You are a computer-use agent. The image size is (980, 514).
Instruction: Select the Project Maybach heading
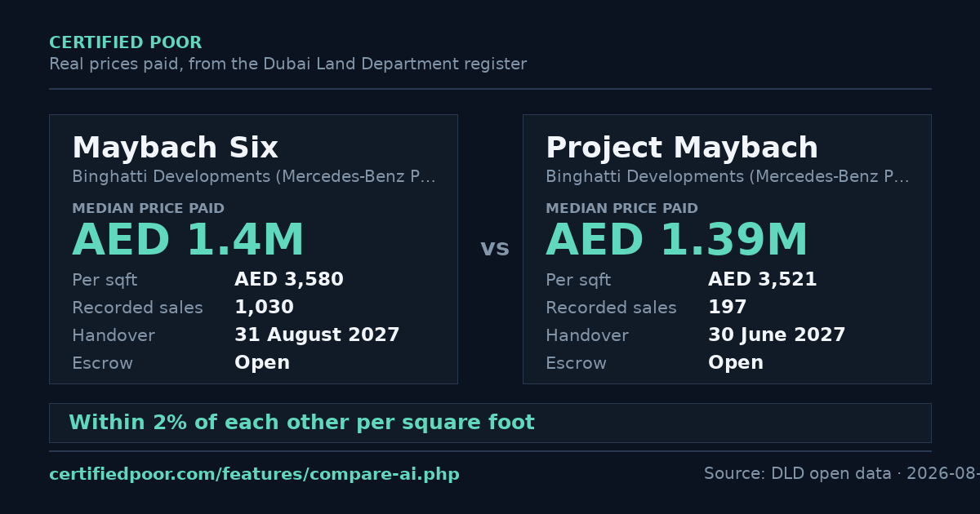(682, 148)
